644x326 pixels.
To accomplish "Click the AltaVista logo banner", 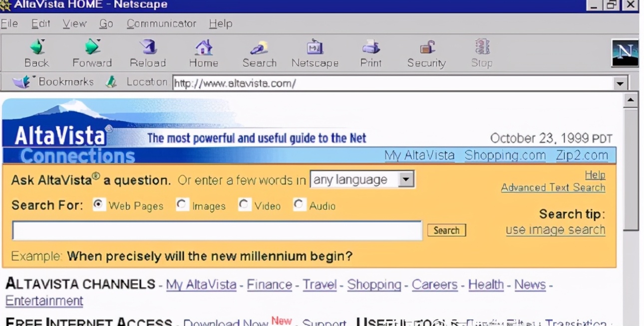I will [60, 136].
